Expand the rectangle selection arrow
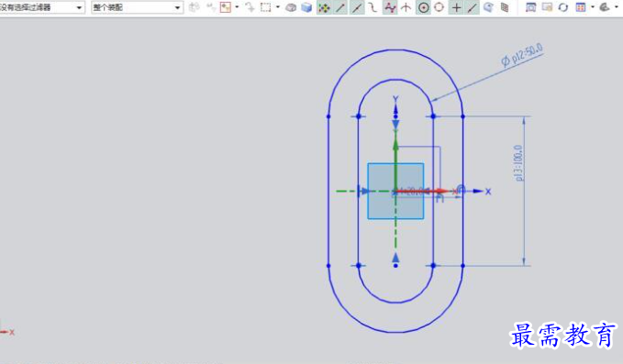This screenshot has width=623, height=364. [x=278, y=7]
